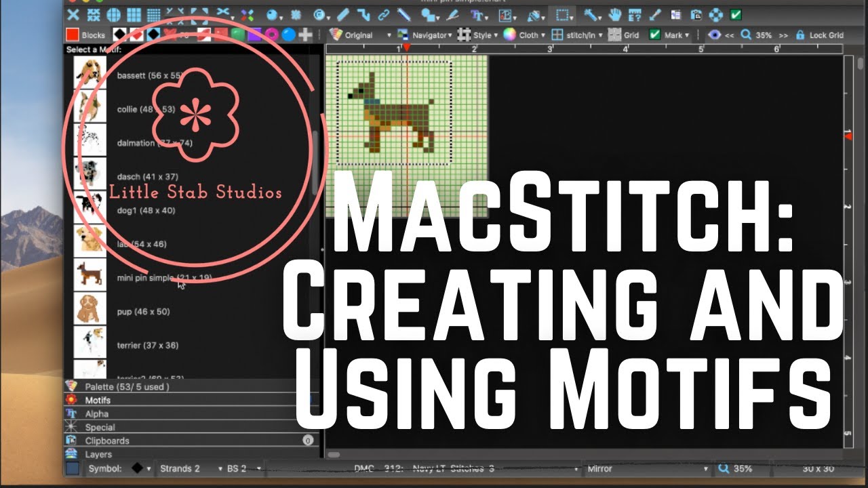The width and height of the screenshot is (868, 488).
Task: Pick the calligraphy pen tool icon
Action: tap(452, 15)
